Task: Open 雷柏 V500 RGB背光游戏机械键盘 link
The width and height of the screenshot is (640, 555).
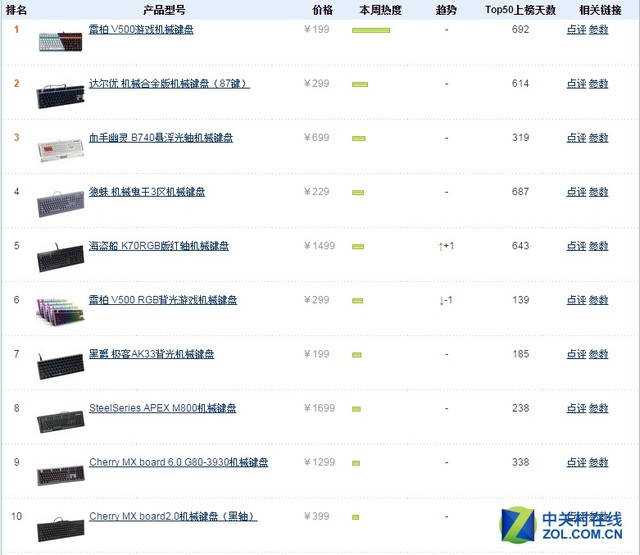Action: tap(163, 300)
